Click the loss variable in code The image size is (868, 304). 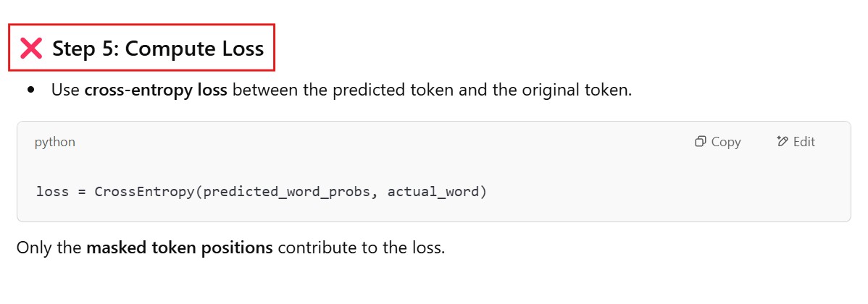(51, 192)
